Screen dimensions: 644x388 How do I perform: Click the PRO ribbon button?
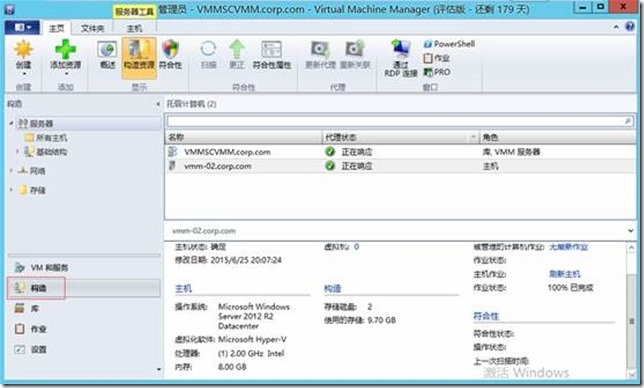click(437, 72)
